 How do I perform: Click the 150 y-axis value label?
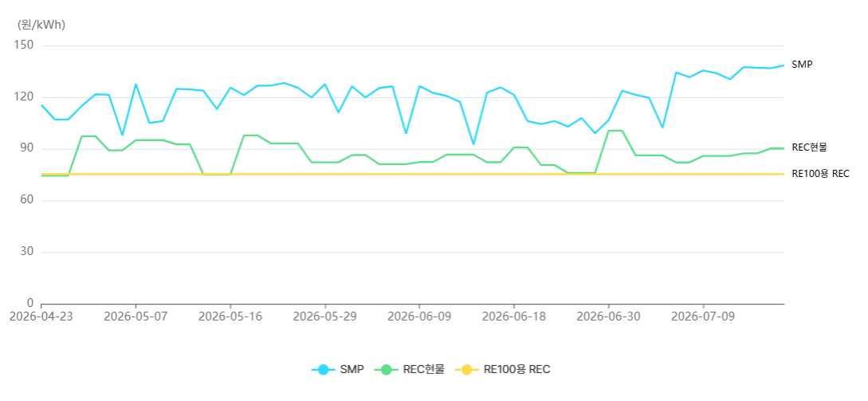click(x=25, y=45)
